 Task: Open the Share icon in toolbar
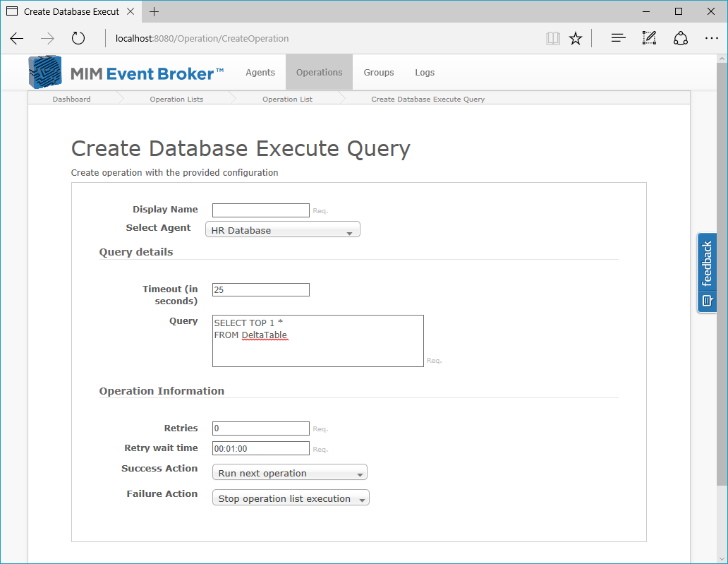point(680,38)
